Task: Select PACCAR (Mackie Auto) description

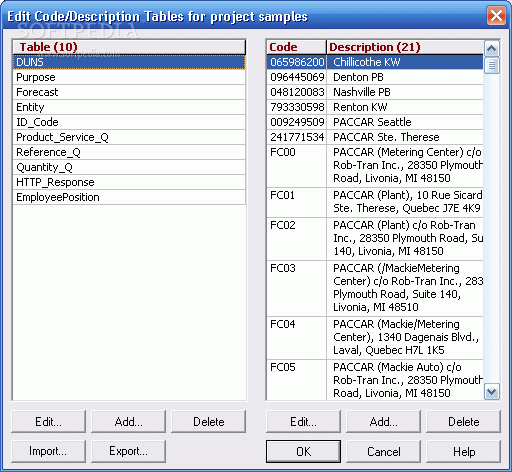Action: pos(405,380)
